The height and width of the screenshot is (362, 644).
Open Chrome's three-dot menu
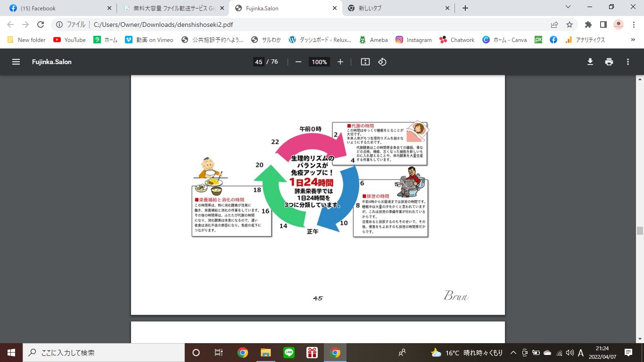click(x=634, y=25)
